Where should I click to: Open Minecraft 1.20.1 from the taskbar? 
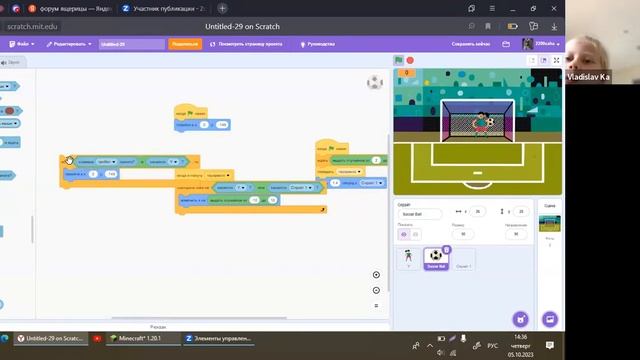point(143,338)
